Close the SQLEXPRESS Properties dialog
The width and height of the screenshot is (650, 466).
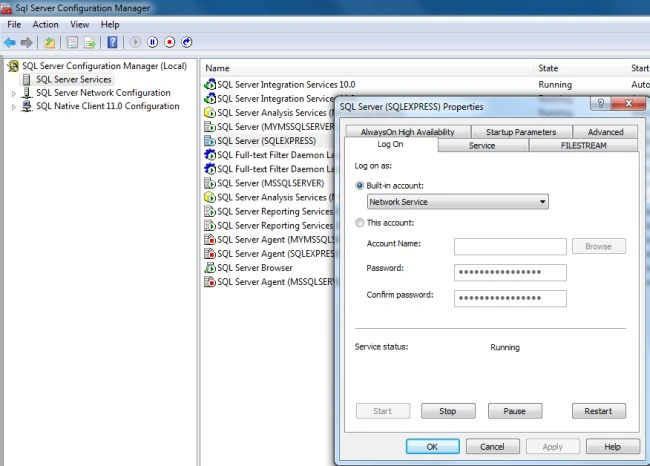[x=628, y=103]
